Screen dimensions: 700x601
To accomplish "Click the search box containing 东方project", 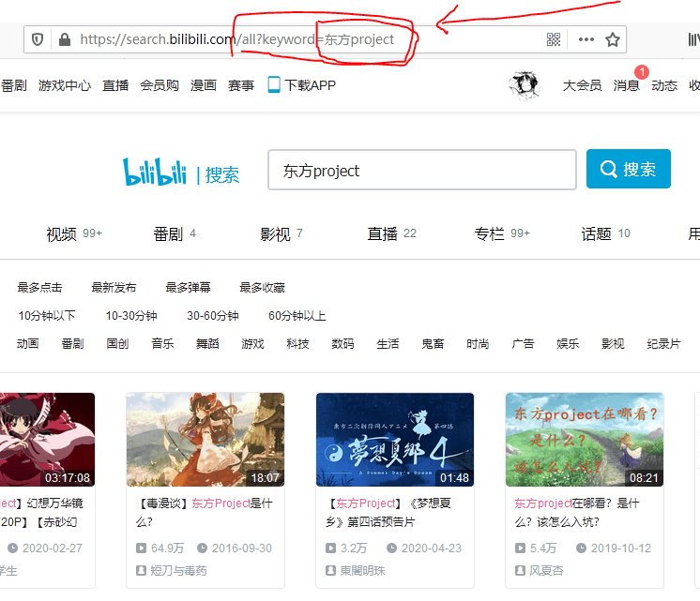I will pos(422,170).
